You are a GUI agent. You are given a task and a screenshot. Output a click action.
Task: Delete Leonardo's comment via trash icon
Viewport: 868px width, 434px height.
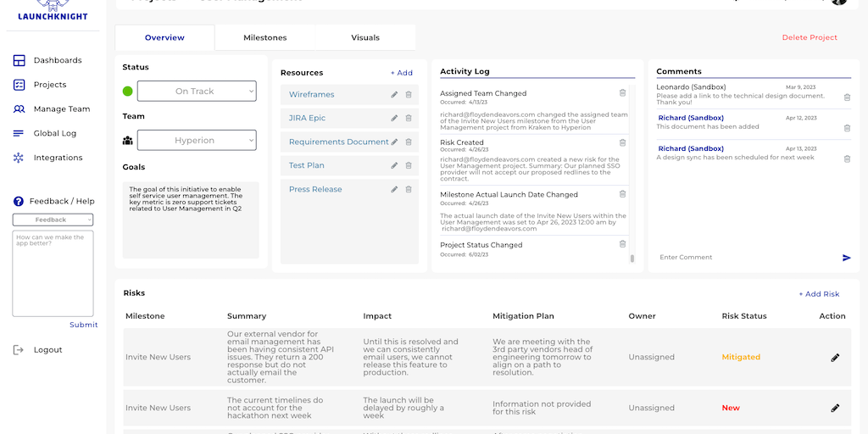pyautogui.click(x=847, y=97)
